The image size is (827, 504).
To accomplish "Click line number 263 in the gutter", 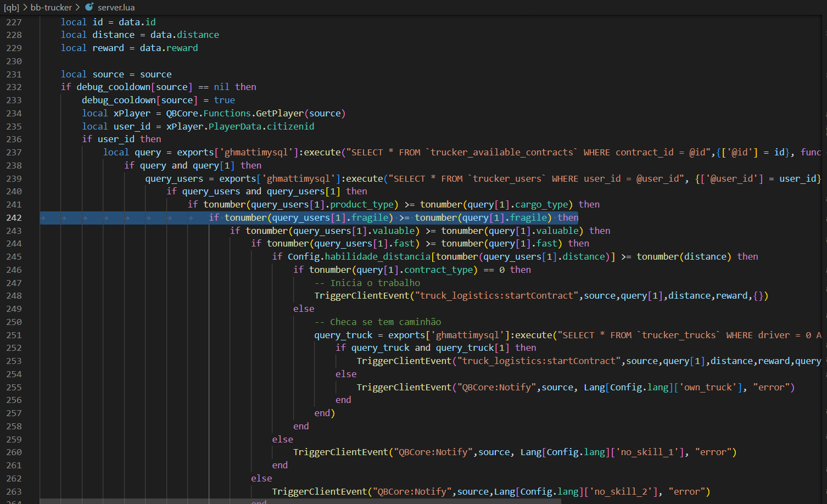I will click(x=14, y=492).
